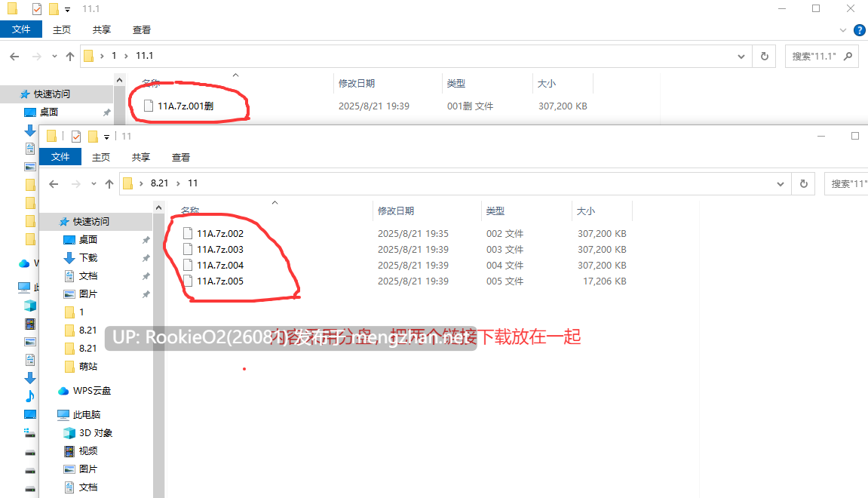The image size is (868, 498).
Task: Expand address bar history in the 11.1 window
Action: (741, 57)
